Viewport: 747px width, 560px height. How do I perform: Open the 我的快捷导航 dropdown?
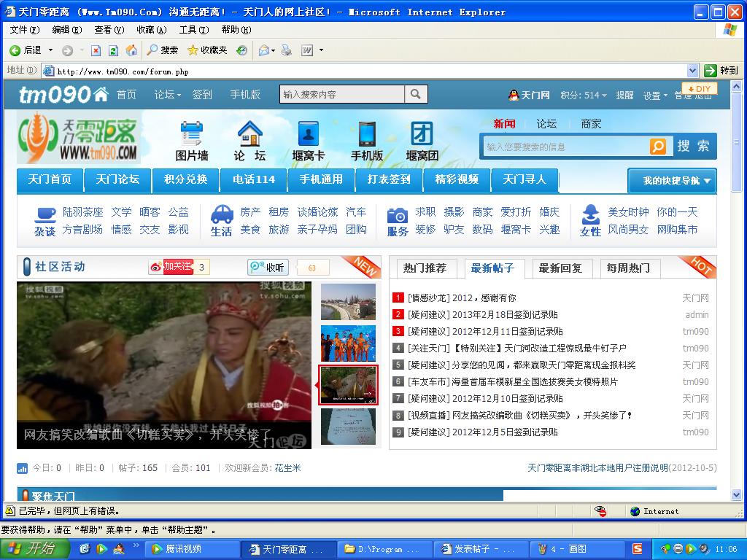click(x=672, y=181)
